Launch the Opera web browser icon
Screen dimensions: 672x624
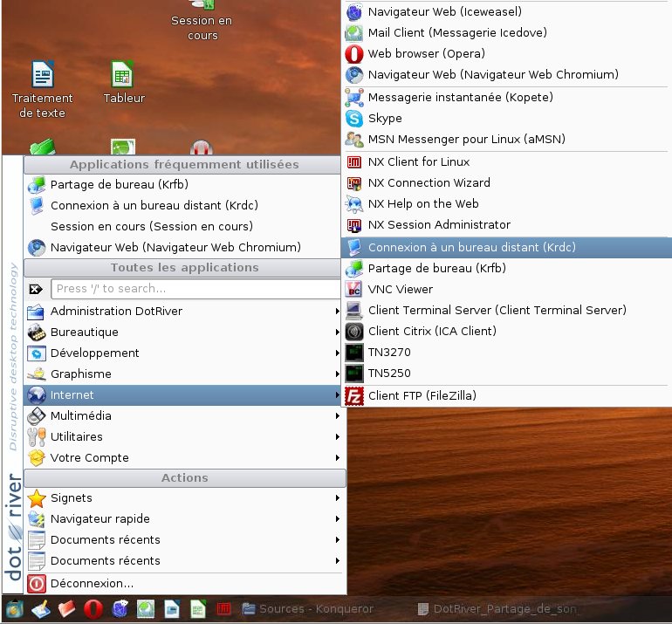pos(354,54)
